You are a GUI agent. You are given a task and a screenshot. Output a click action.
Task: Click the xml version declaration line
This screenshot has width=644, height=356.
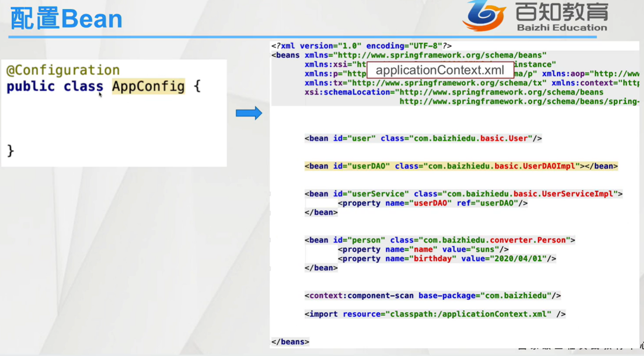pos(361,46)
